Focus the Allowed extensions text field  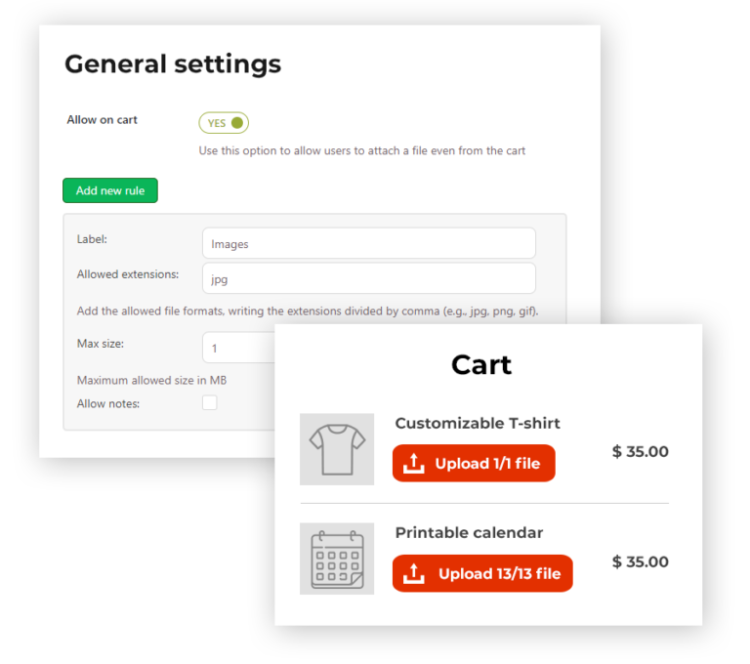[368, 278]
